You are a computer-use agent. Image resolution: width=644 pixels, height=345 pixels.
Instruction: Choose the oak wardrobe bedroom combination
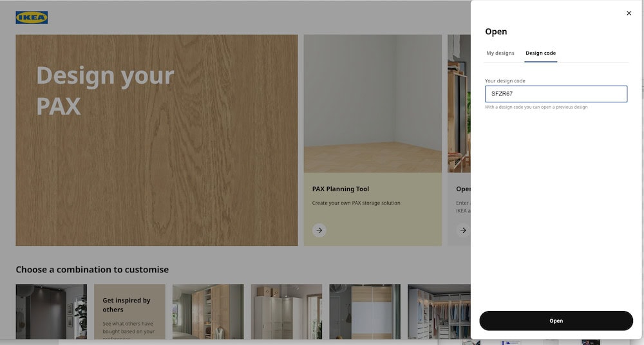tap(208, 312)
